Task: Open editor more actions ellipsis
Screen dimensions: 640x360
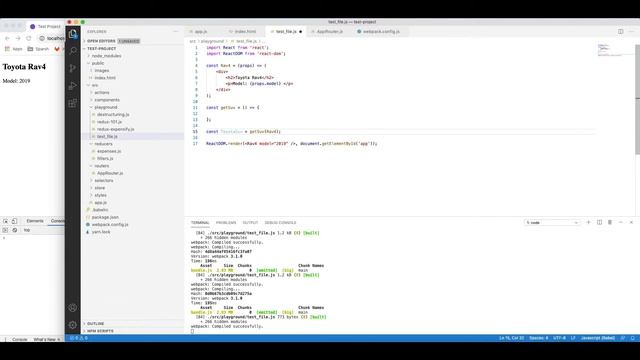Action: click(x=632, y=31)
